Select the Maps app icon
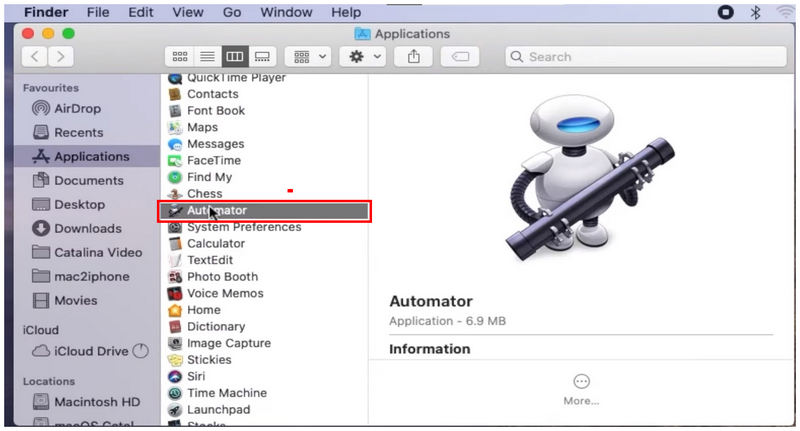The height and width of the screenshot is (431, 800). point(175,128)
